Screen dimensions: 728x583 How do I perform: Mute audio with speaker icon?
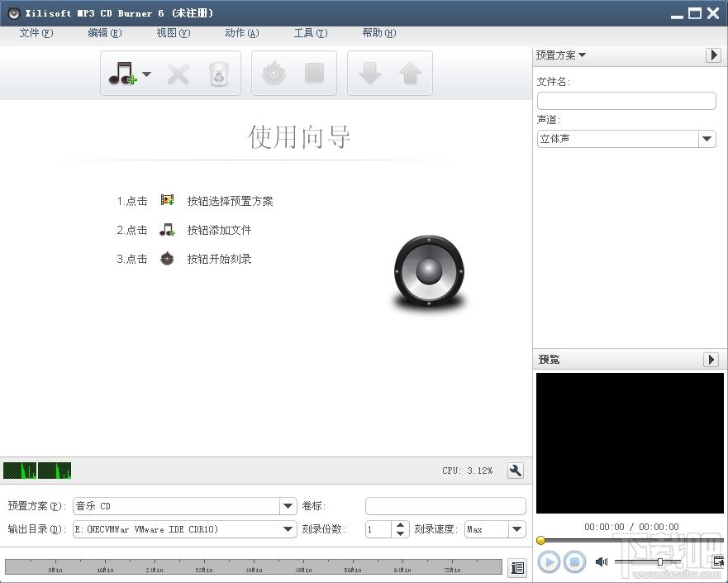pyautogui.click(x=602, y=562)
